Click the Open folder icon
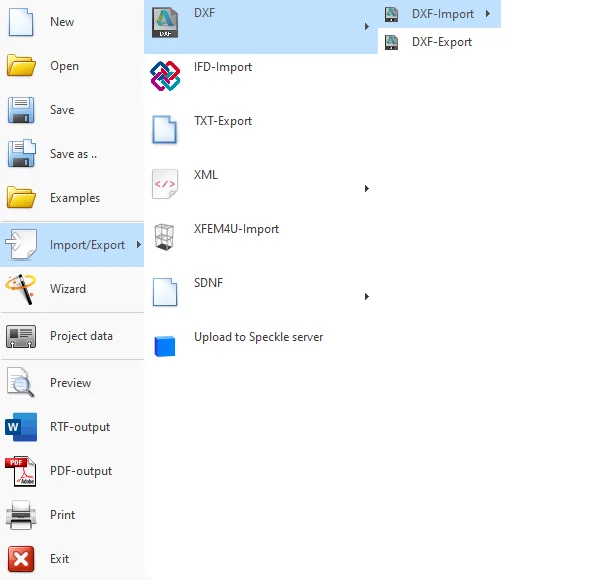This screenshot has width=600, height=580. pyautogui.click(x=21, y=65)
